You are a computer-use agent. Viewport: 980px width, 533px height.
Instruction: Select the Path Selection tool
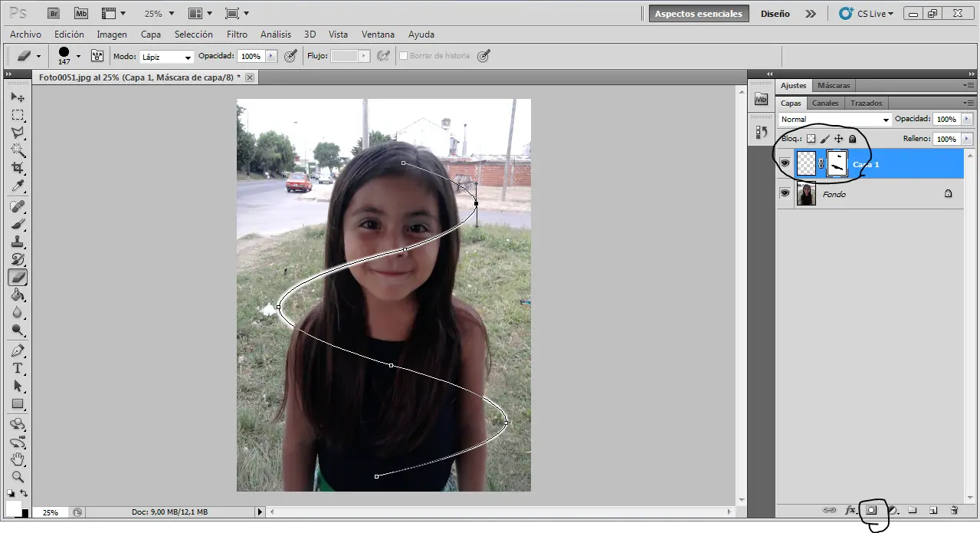pyautogui.click(x=18, y=386)
